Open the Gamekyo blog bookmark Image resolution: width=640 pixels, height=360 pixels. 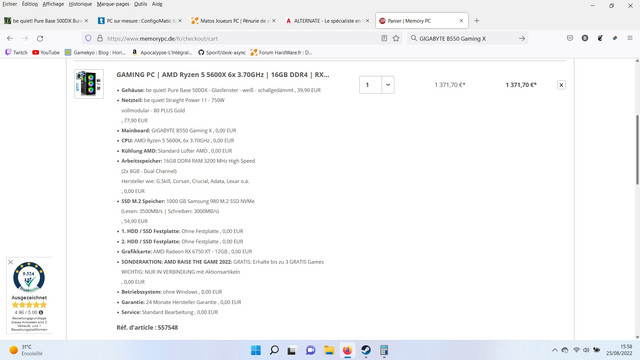coord(96,52)
